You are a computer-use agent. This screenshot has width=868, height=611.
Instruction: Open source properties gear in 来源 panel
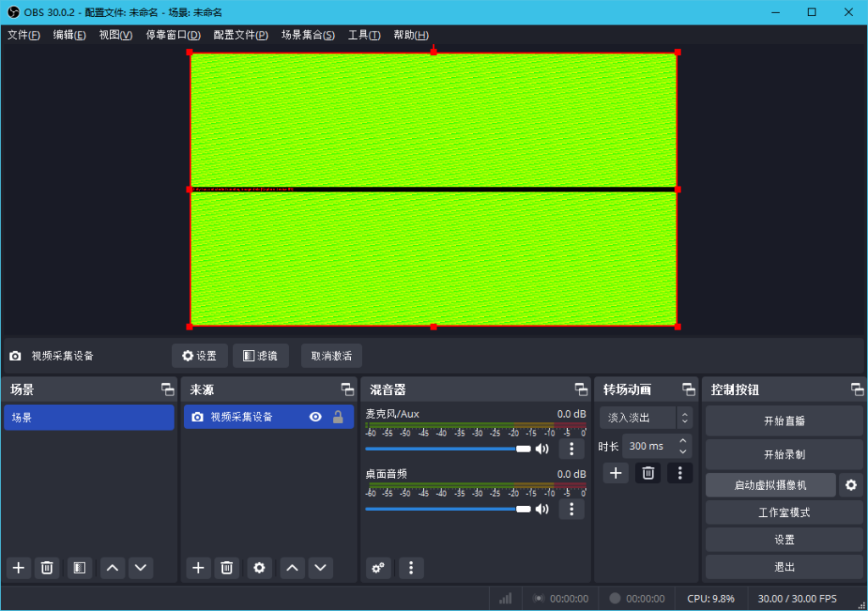pyautogui.click(x=259, y=568)
